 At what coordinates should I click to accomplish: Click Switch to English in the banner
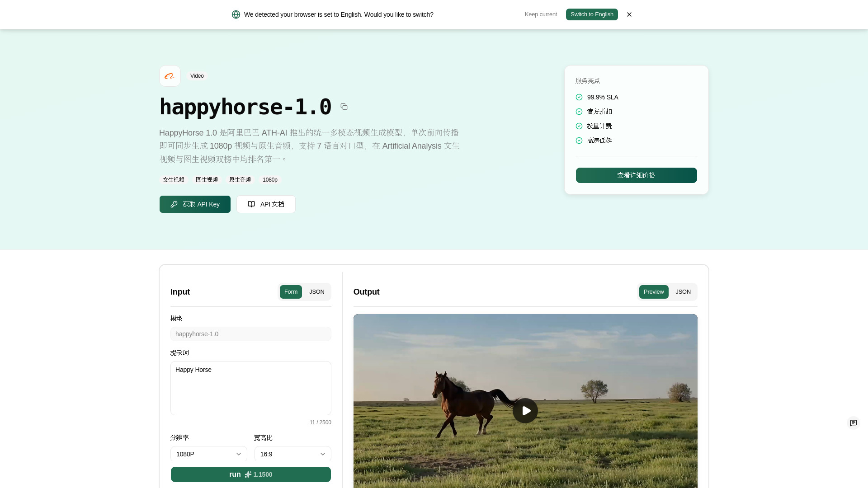pos(592,14)
